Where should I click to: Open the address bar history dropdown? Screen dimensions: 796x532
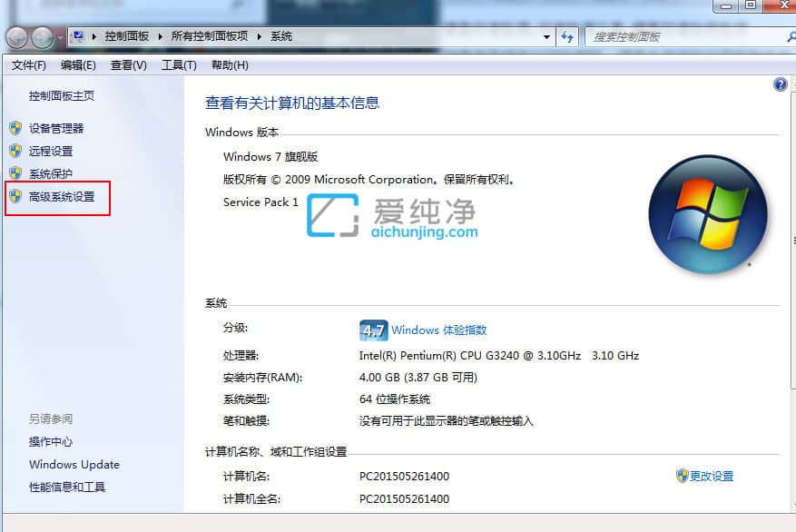click(x=545, y=37)
